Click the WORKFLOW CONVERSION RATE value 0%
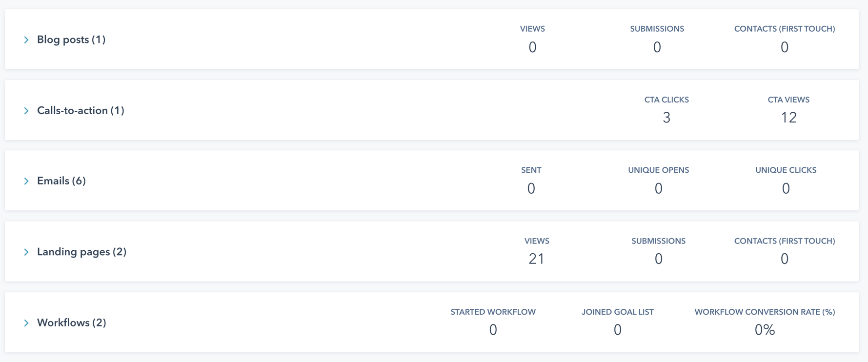Viewport: 868px width, 362px height. point(765,330)
